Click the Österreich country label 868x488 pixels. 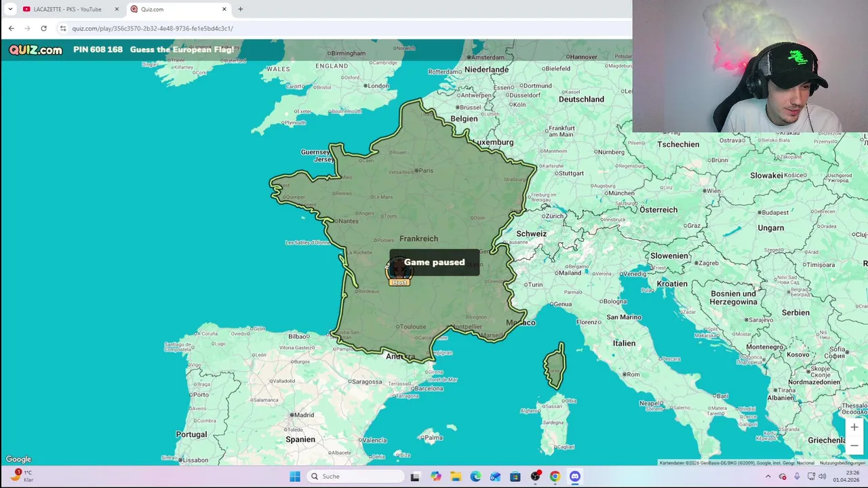(658, 209)
